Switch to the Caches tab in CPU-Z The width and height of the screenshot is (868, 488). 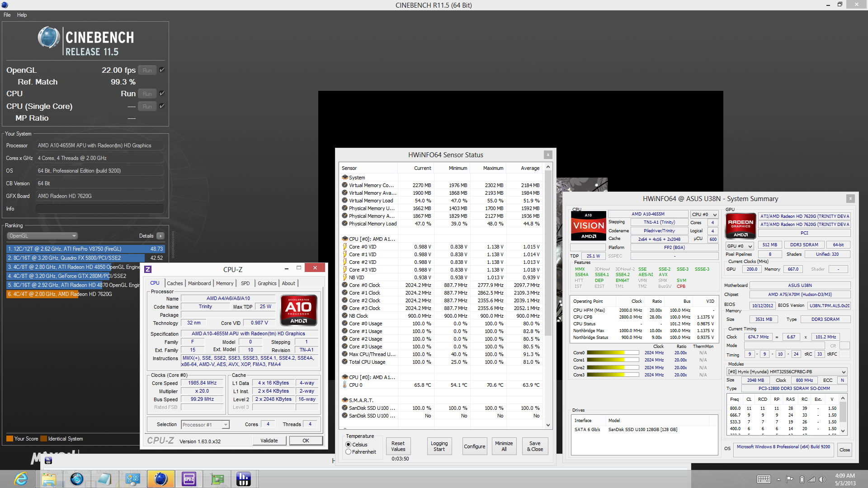click(175, 283)
